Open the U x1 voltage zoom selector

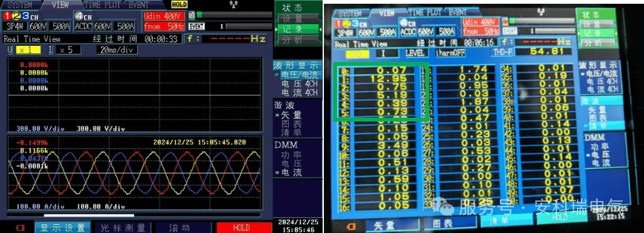pos(28,49)
